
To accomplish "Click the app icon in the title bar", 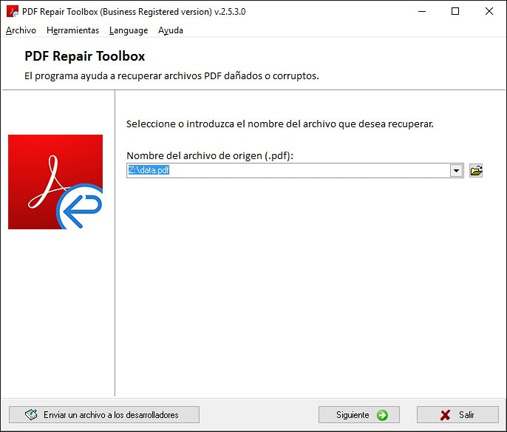I will point(13,11).
